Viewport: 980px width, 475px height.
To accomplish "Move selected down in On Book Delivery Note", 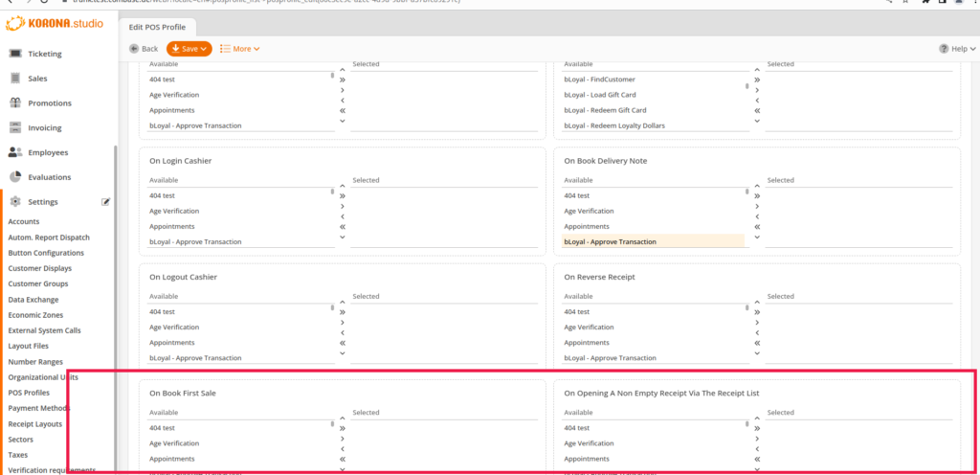I will point(758,237).
